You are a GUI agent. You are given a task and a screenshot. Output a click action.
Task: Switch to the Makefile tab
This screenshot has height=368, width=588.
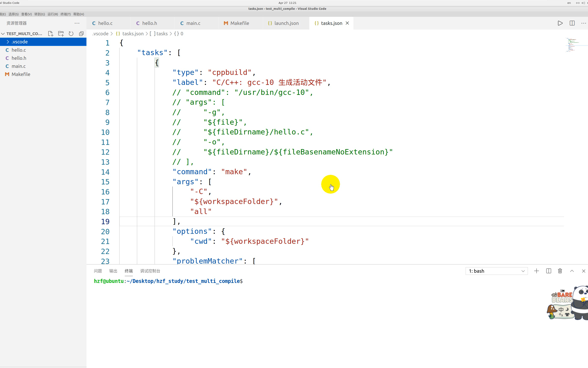pos(239,23)
